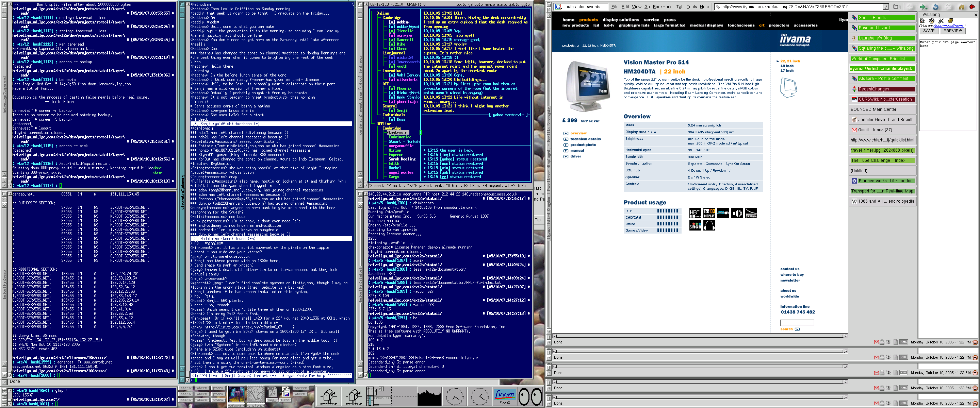Open the Tools menu
Screen dimensions: 980x408
tap(692, 7)
